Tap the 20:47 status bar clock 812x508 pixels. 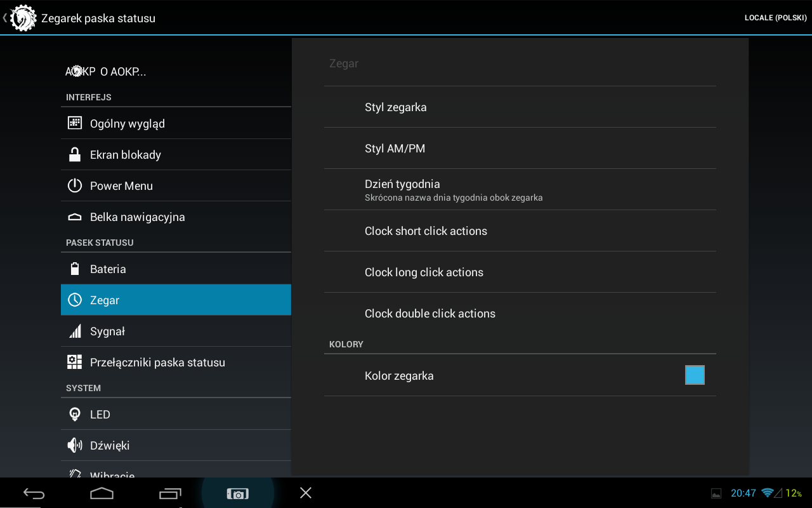pyautogui.click(x=743, y=493)
